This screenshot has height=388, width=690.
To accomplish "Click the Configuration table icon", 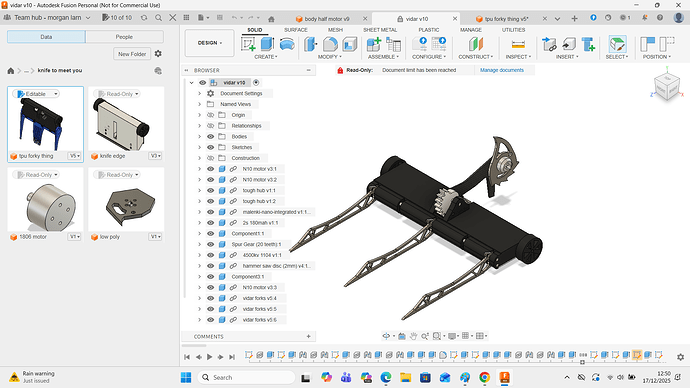I will (439, 44).
